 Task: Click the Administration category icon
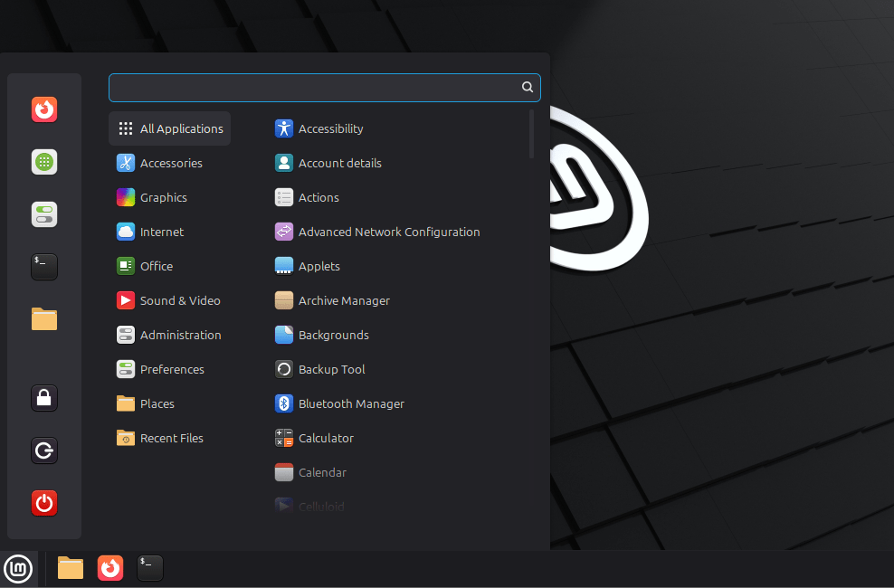coord(126,335)
